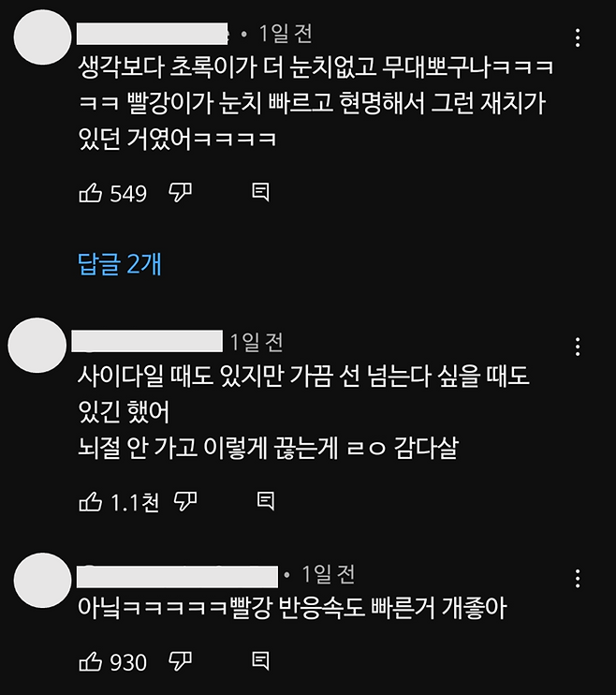Open the first commenter's profile picture
The height and width of the screenshot is (695, 616).
click(x=42, y=37)
